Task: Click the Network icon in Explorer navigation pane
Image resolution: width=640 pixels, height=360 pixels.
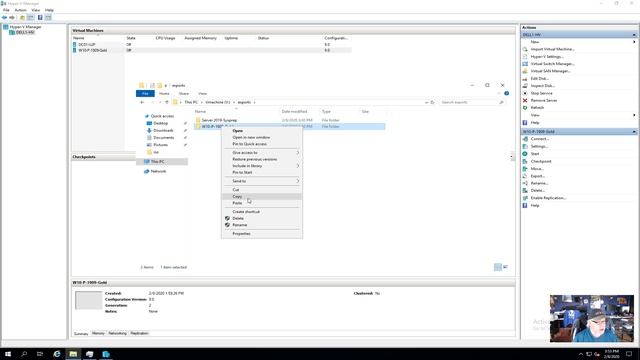Action: pos(147,171)
